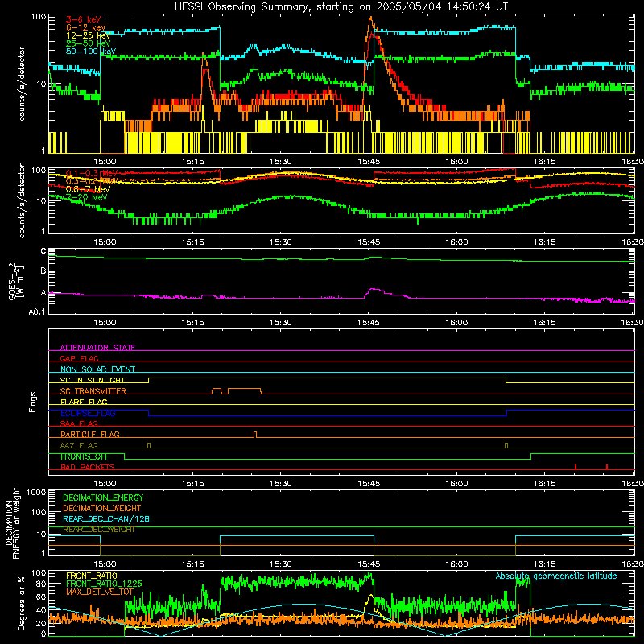The height and width of the screenshot is (644, 644).
Task: Click the 'DECIMATION_ENERGY' legend label
Action: (x=103, y=497)
